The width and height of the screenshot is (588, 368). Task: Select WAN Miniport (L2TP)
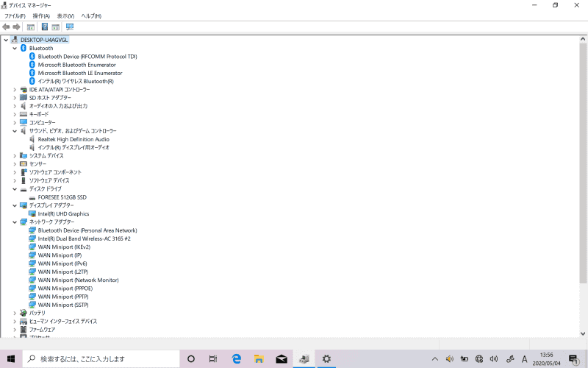click(x=63, y=272)
